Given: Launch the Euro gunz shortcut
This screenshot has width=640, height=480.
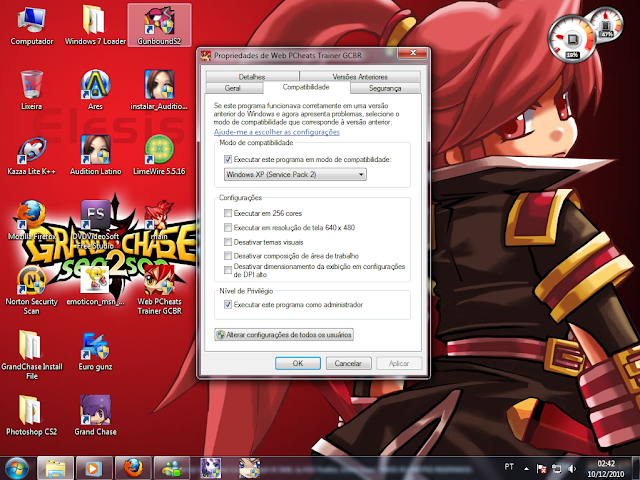Looking at the screenshot, I should pyautogui.click(x=95, y=351).
